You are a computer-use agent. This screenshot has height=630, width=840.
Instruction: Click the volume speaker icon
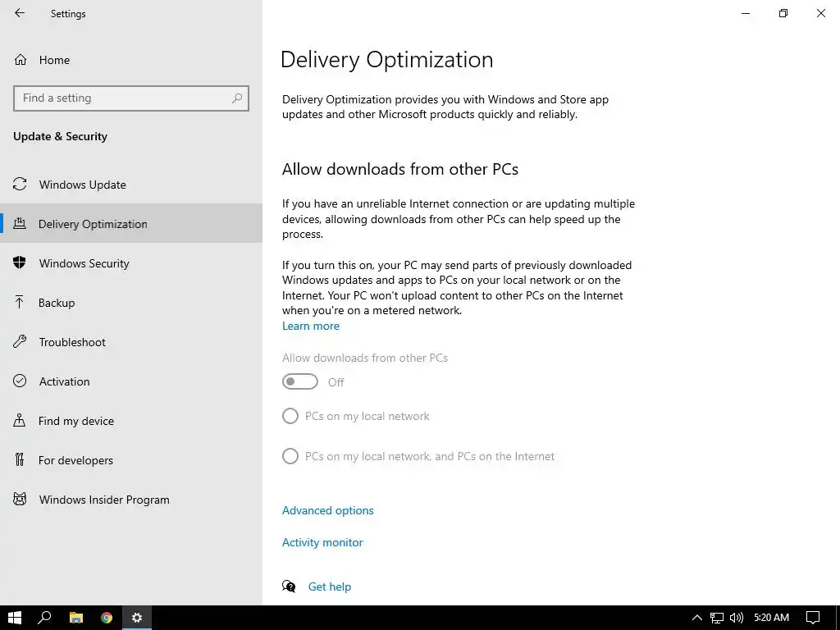coord(737,618)
